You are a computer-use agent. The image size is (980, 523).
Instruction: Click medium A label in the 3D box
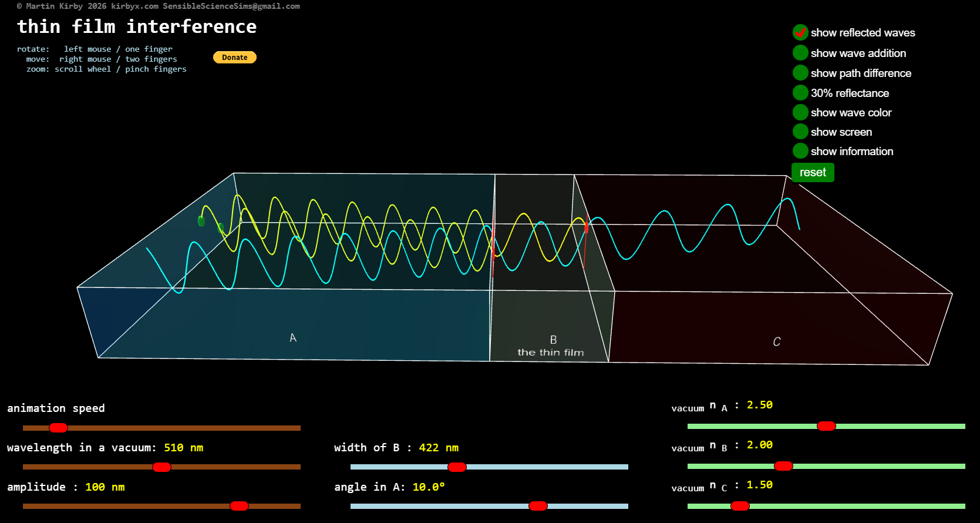click(293, 338)
